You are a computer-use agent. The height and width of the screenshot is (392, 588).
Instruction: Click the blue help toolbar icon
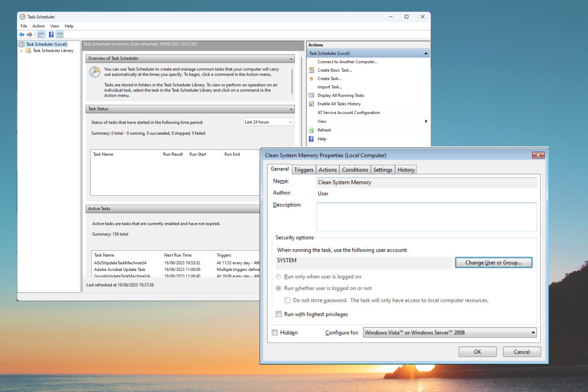pyautogui.click(x=51, y=35)
